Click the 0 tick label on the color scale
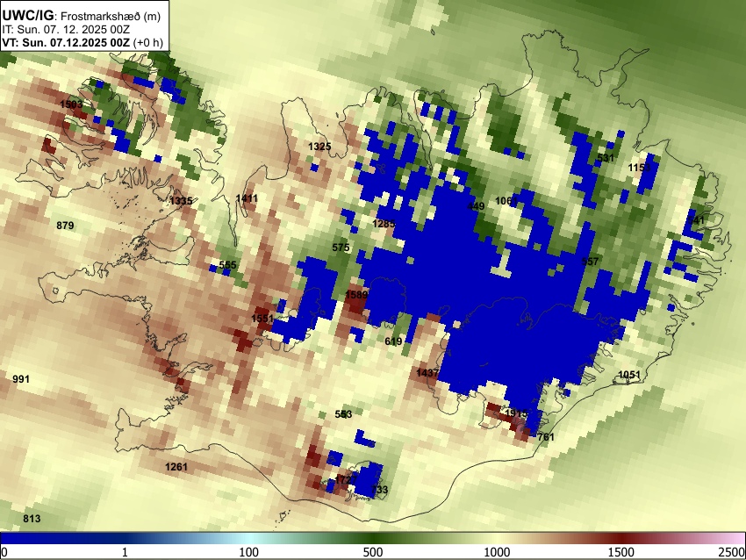746x560 pixels. click(x=4, y=552)
